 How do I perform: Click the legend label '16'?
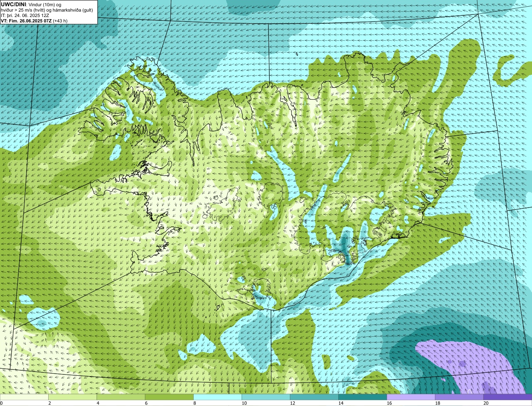389,403
